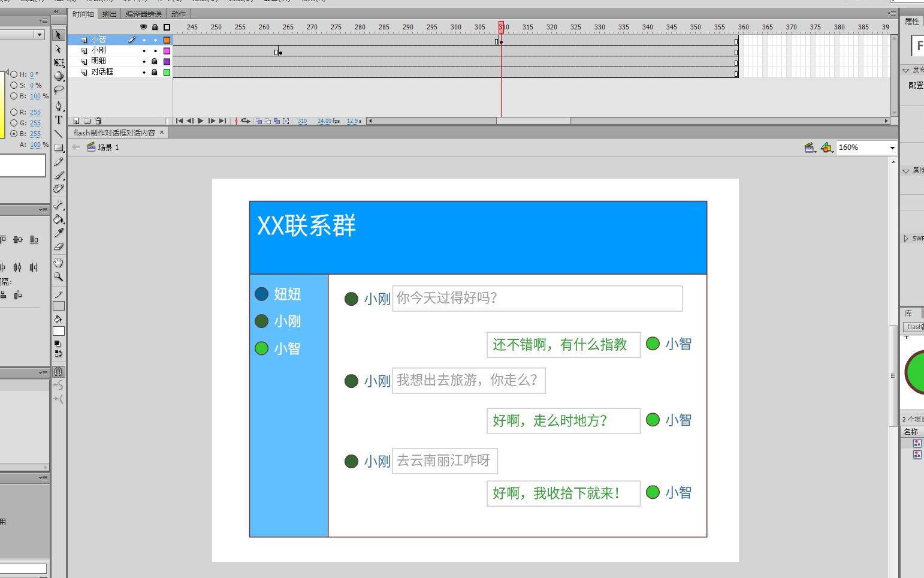
Task: Toggle the Snap to Objects magnet
Action: [x=58, y=372]
